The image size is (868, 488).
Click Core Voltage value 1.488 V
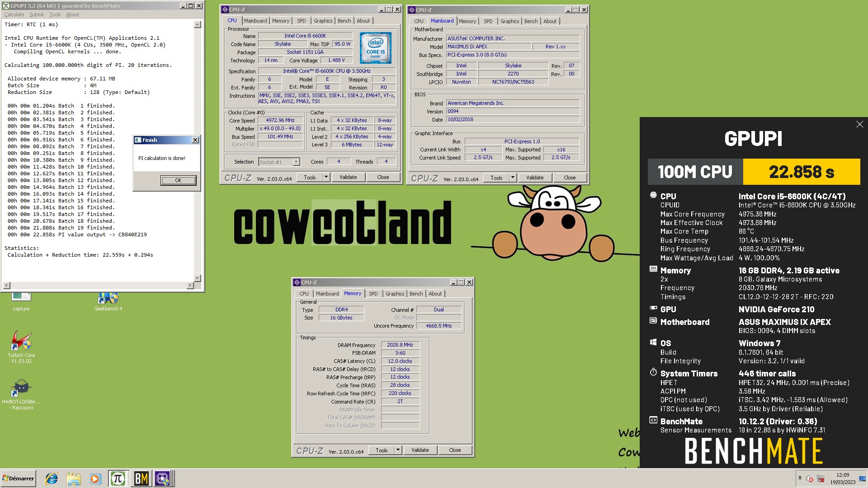click(x=336, y=60)
